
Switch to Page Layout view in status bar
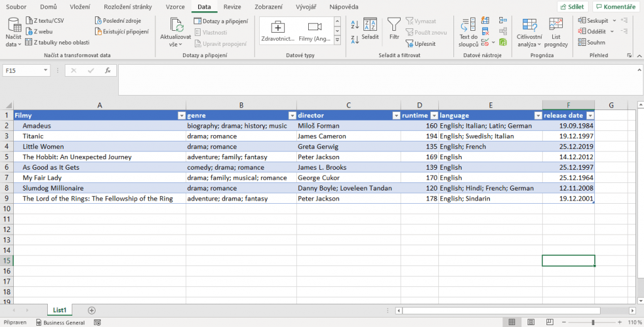[530, 322]
